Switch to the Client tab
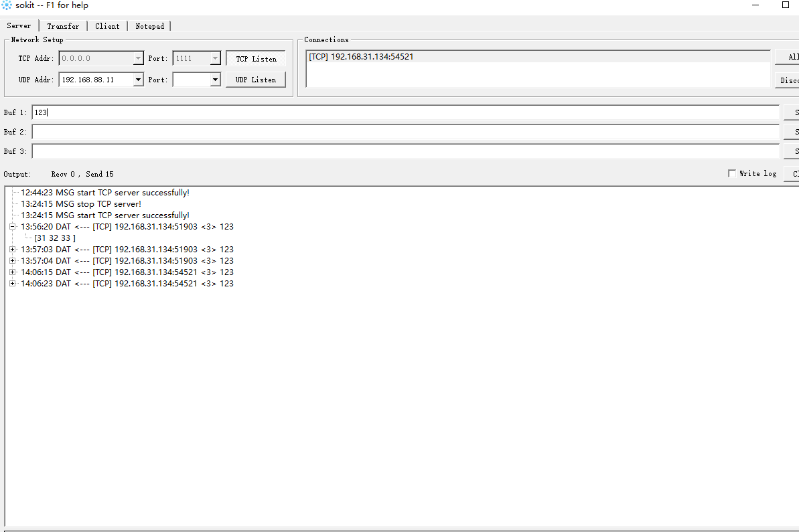Screen dimensions: 799x532 (107, 26)
